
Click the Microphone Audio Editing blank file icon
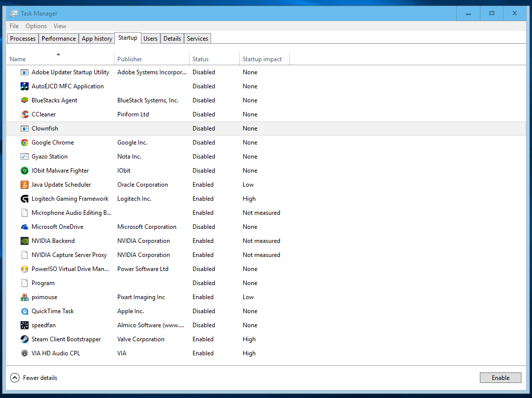(25, 213)
